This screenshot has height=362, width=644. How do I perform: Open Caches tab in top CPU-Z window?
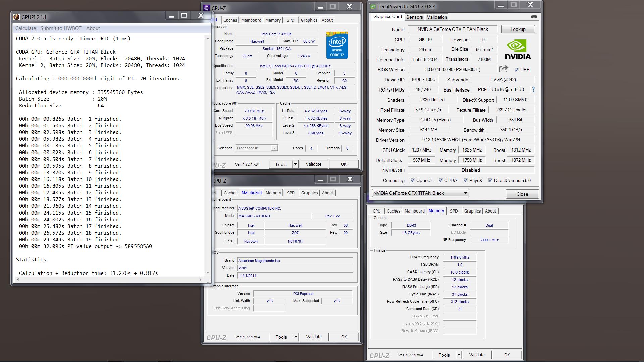[230, 20]
